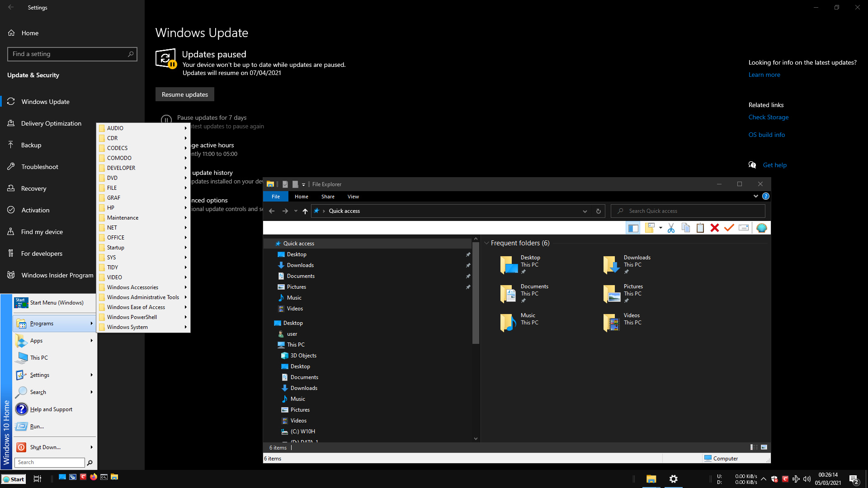Click the Rename/email envelope toolbar icon
The height and width of the screenshot is (488, 868).
click(744, 228)
